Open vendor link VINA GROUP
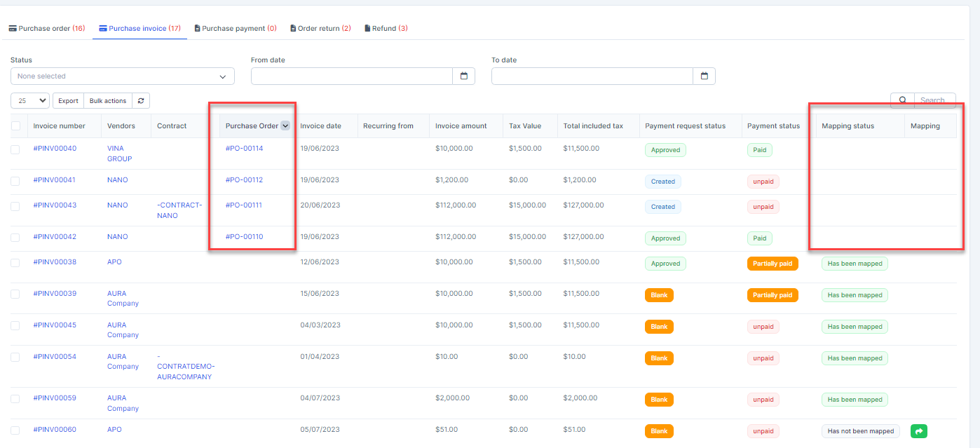The width and height of the screenshot is (980, 448). pos(119,154)
